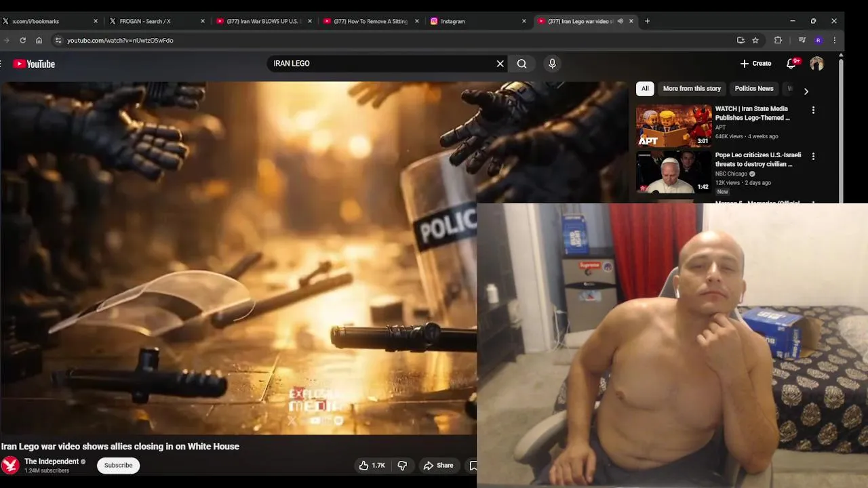Select the All filter chip
Viewport: 868px width, 488px height.
pos(645,89)
